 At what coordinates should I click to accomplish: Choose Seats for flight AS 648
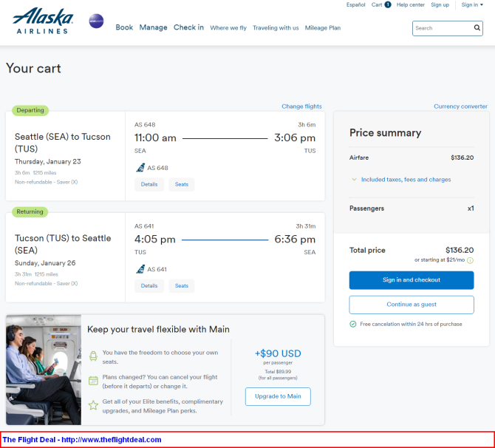182,185
